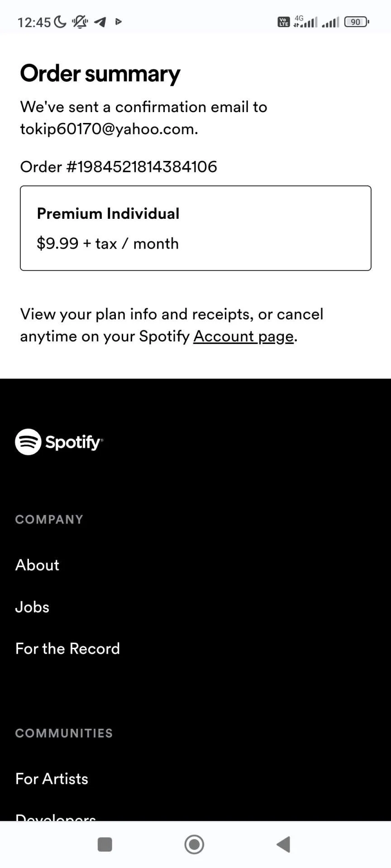Open the Developers link at bottom
This screenshot has height=868, width=391.
coord(56,816)
